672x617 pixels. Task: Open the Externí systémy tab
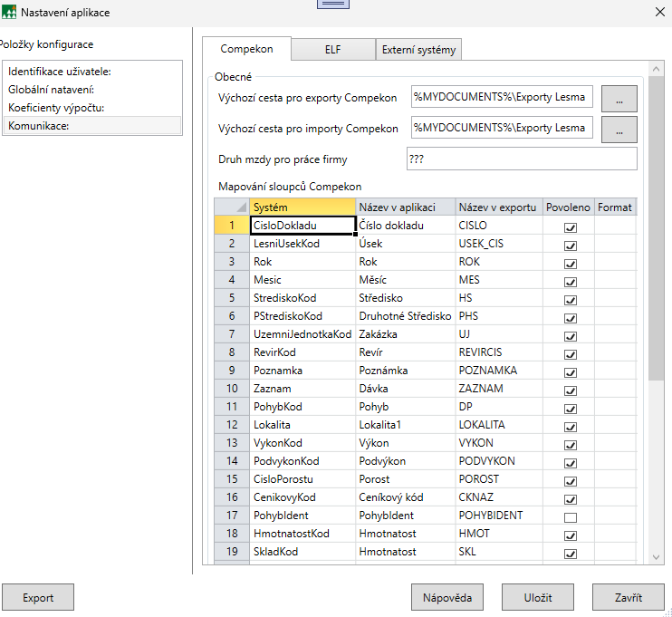[x=418, y=50]
